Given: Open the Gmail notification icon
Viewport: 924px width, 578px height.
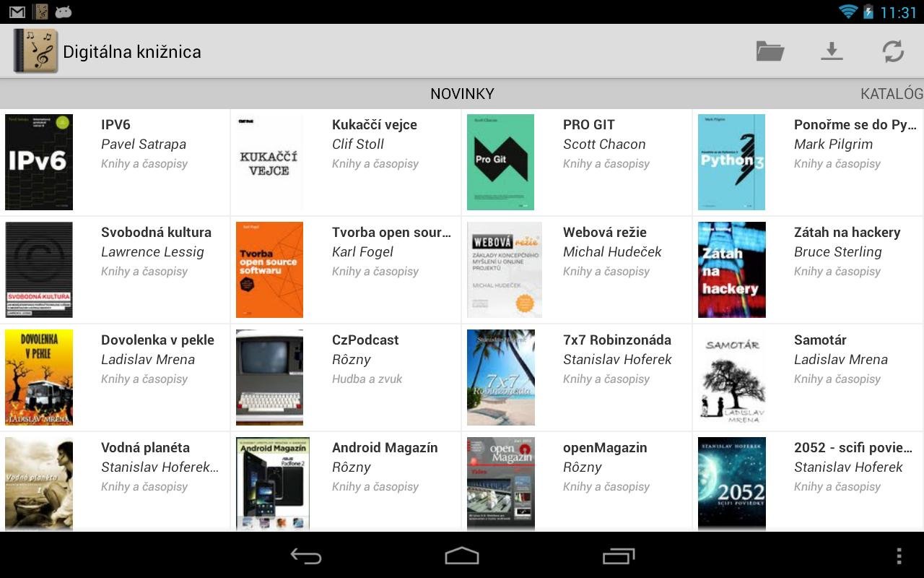Looking at the screenshot, I should (x=17, y=12).
